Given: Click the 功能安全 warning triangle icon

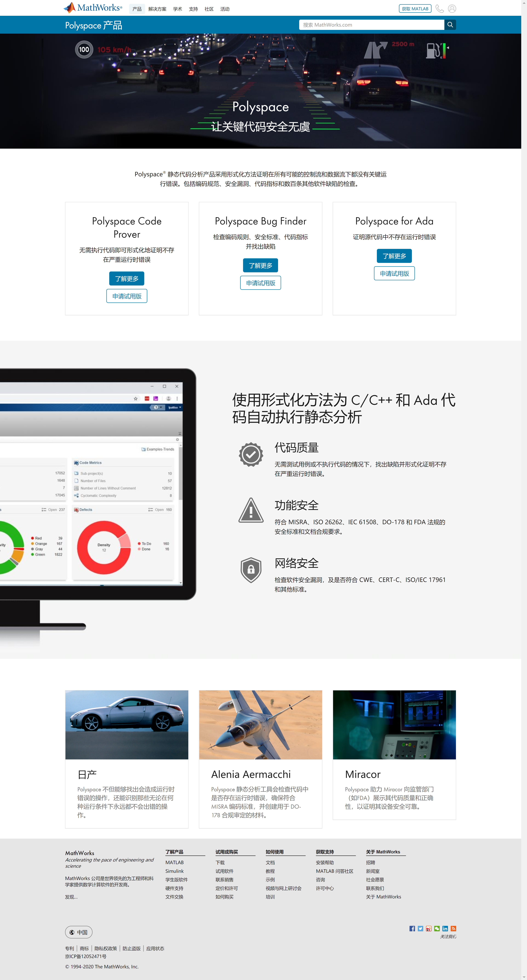Looking at the screenshot, I should point(251,510).
